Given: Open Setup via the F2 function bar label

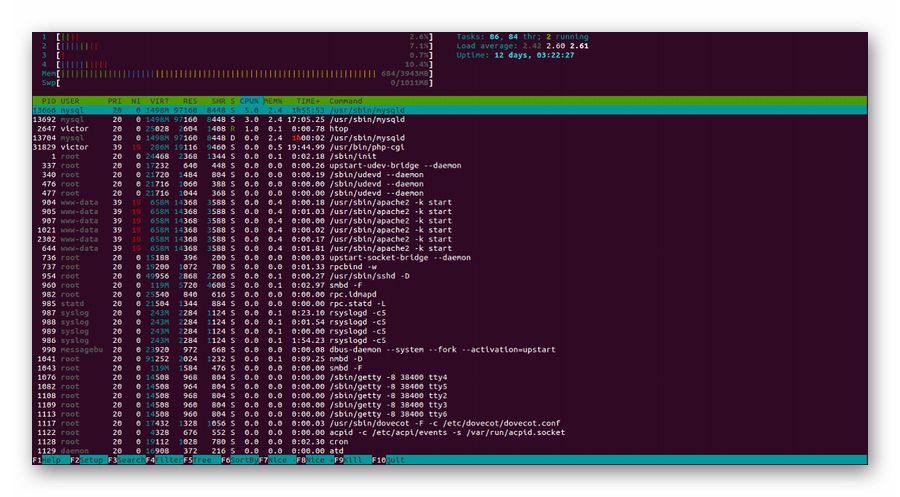Looking at the screenshot, I should click(x=87, y=460).
